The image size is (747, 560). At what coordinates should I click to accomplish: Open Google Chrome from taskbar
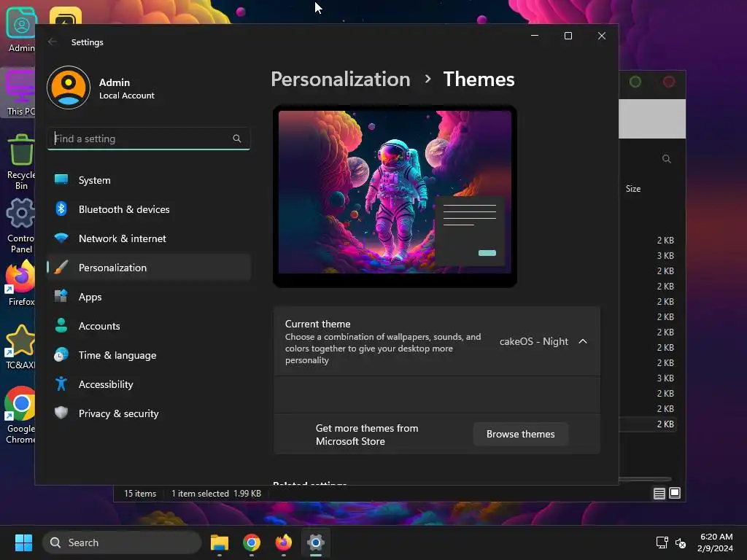point(252,542)
